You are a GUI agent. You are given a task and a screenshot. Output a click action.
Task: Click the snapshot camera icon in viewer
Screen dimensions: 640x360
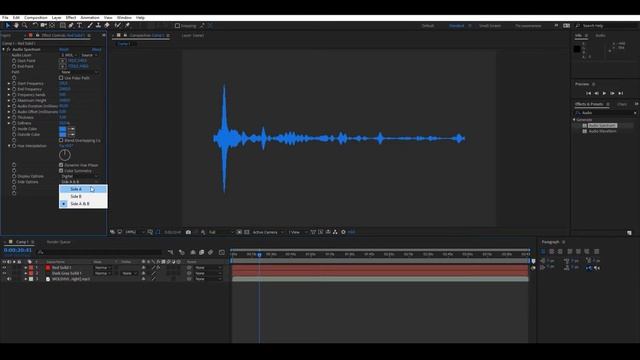tap(188, 232)
